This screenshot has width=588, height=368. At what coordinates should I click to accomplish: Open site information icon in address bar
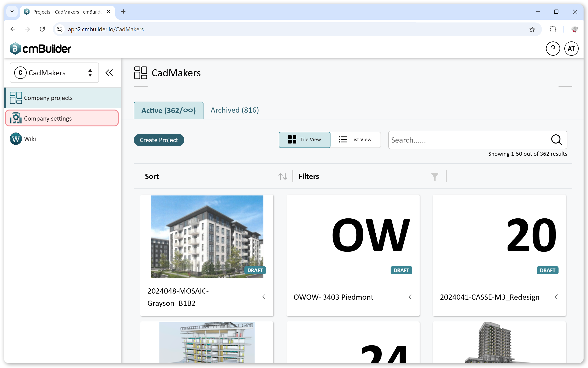(x=60, y=29)
